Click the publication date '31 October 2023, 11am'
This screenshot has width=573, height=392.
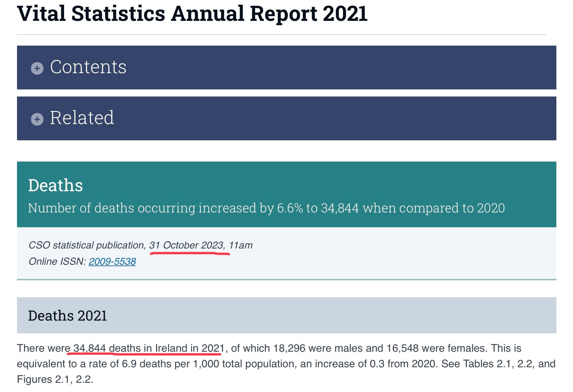coord(201,245)
